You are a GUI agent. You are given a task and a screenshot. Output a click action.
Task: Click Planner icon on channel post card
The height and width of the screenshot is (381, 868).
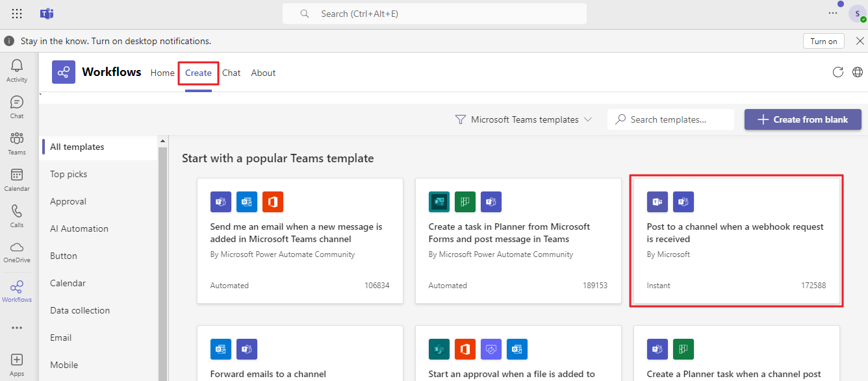pyautogui.click(x=683, y=349)
